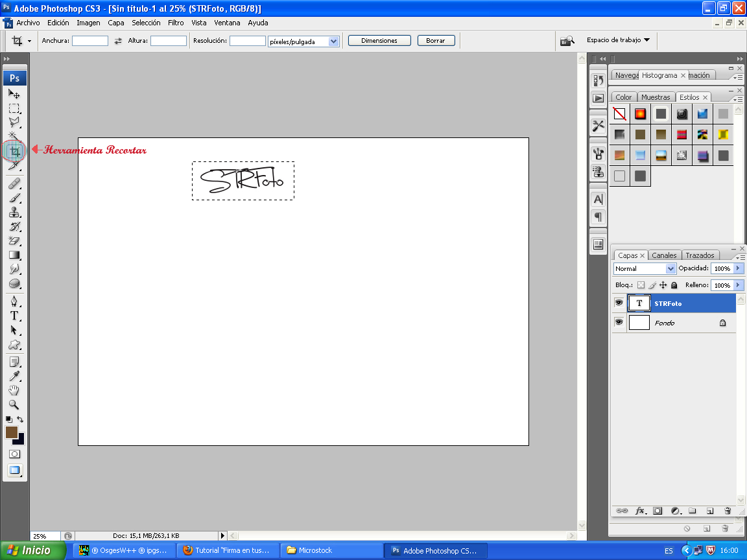
Task: Change screen mode button
Action: click(x=15, y=470)
